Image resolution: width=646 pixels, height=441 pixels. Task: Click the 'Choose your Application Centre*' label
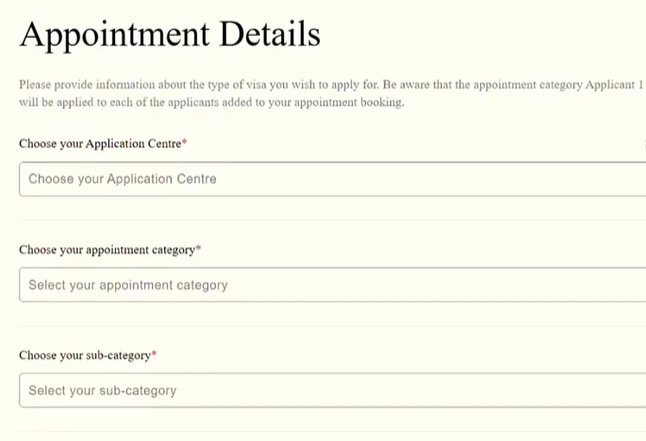tap(101, 144)
